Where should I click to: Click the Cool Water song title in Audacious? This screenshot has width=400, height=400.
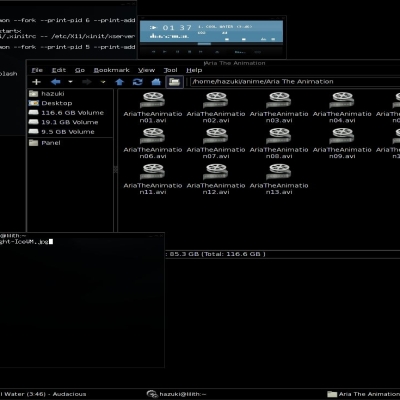[x=225, y=27]
